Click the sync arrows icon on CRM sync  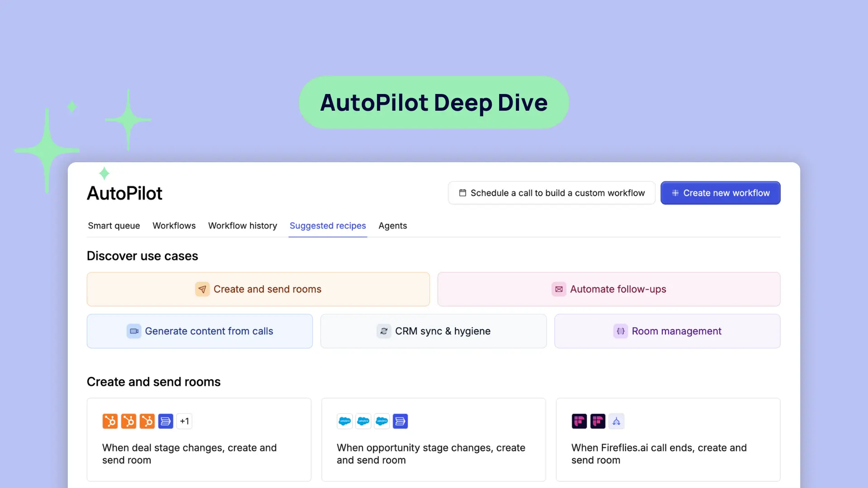(384, 331)
